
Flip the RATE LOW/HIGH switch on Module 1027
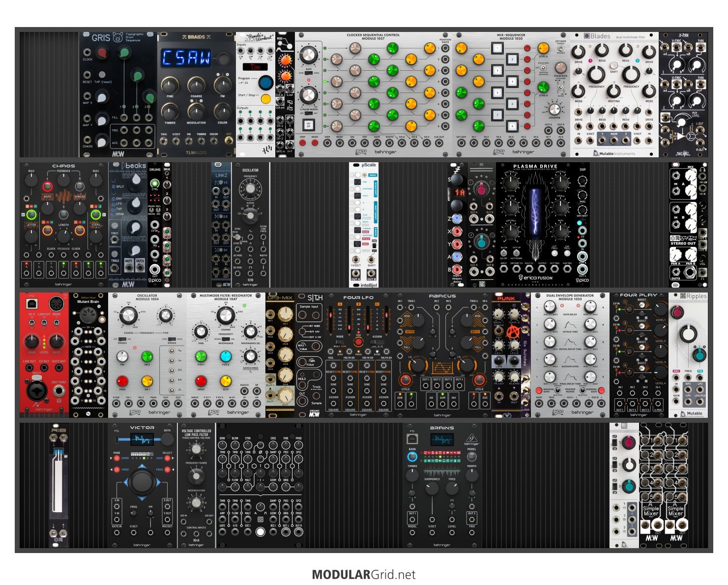pos(308,73)
